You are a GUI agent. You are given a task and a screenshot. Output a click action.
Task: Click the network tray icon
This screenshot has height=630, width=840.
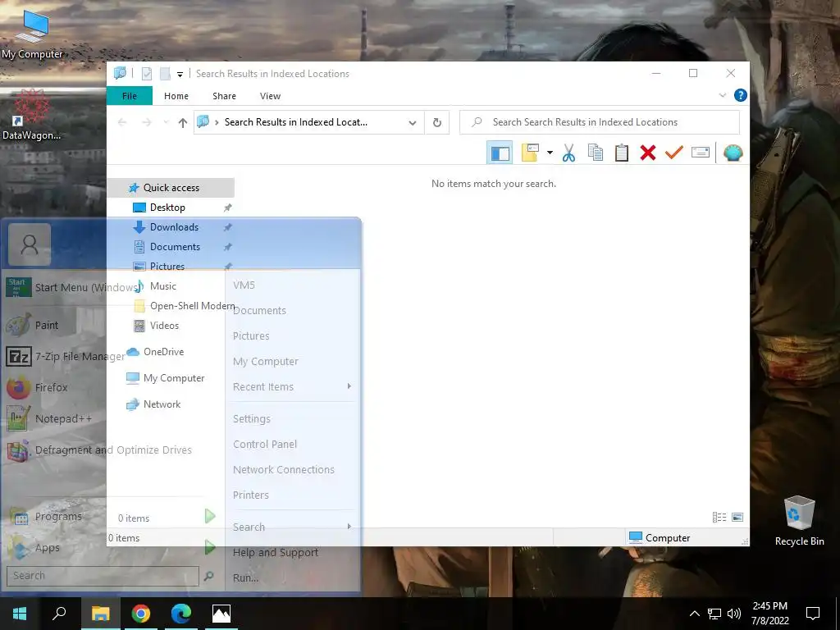[x=714, y=614]
